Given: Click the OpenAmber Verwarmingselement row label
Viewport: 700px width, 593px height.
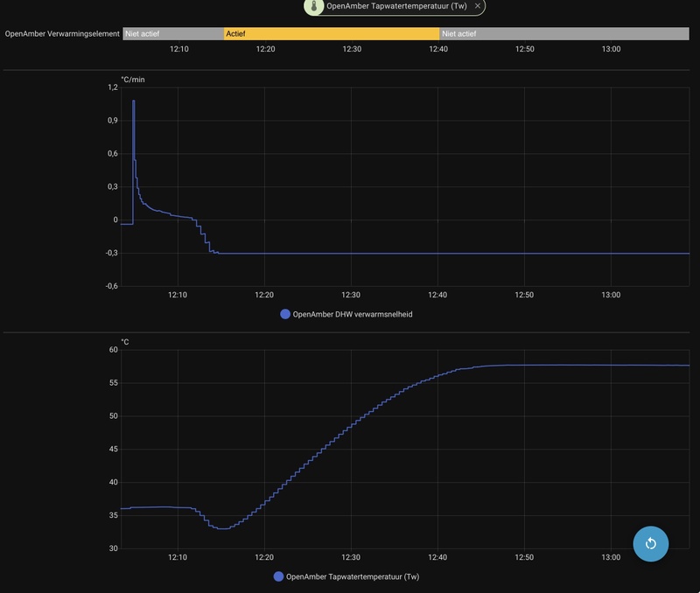Looking at the screenshot, I should (62, 33).
